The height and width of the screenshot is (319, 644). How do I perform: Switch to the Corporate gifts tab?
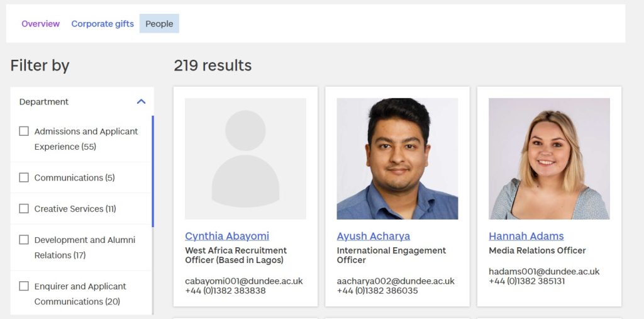[103, 24]
